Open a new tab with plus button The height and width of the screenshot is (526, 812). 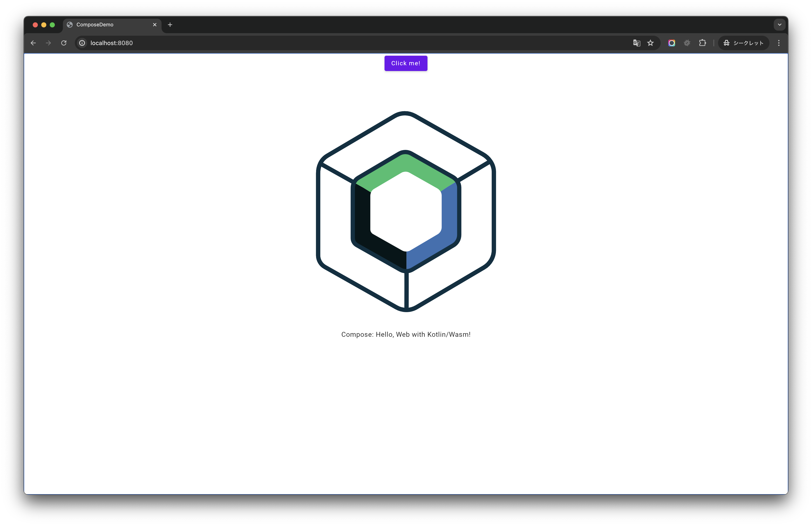170,25
